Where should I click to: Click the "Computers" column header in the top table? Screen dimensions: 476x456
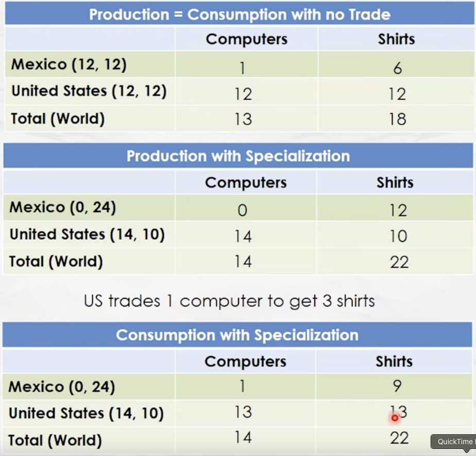(247, 39)
